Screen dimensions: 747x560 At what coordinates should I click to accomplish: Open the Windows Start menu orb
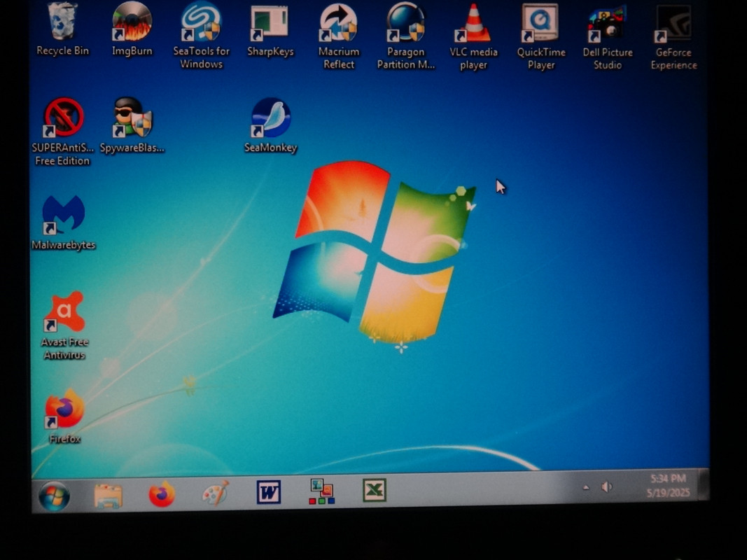[x=54, y=496]
